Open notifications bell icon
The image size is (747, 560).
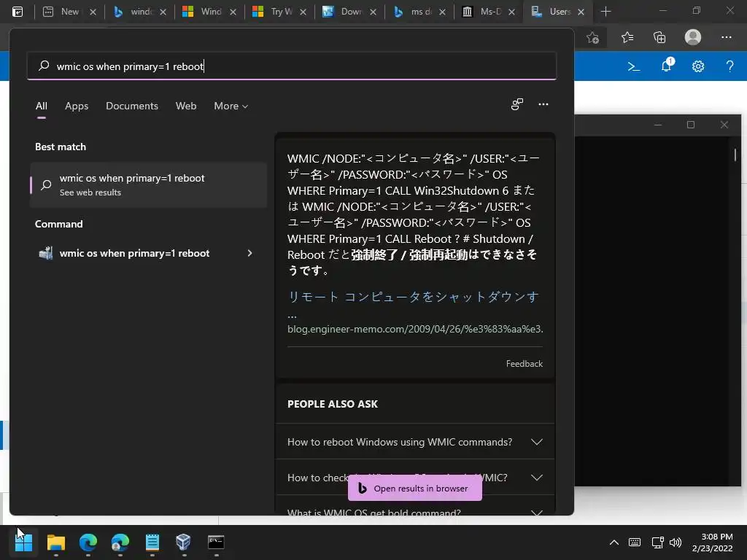pos(667,65)
